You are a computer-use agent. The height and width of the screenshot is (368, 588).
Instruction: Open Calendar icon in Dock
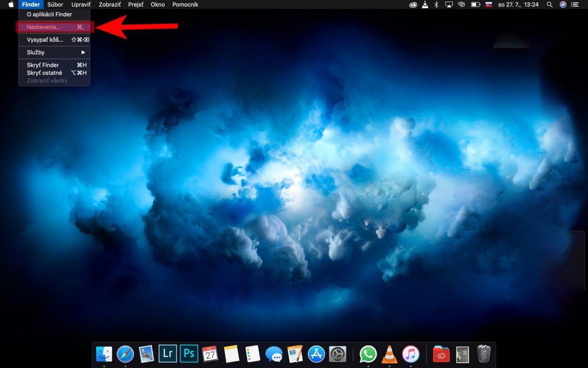(x=210, y=354)
